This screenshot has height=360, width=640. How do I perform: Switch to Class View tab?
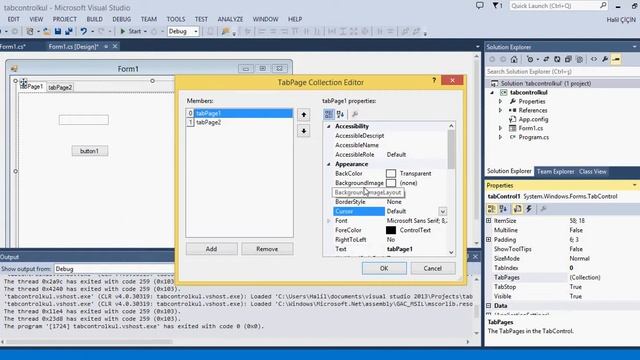tap(593, 171)
